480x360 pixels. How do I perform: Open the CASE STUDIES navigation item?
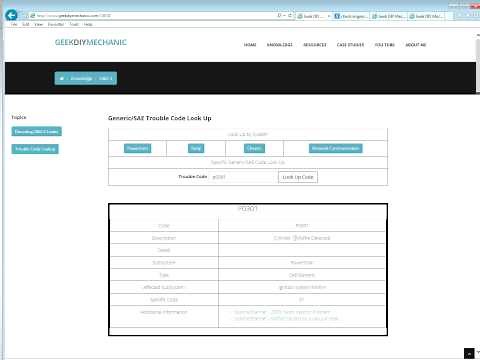pos(350,45)
